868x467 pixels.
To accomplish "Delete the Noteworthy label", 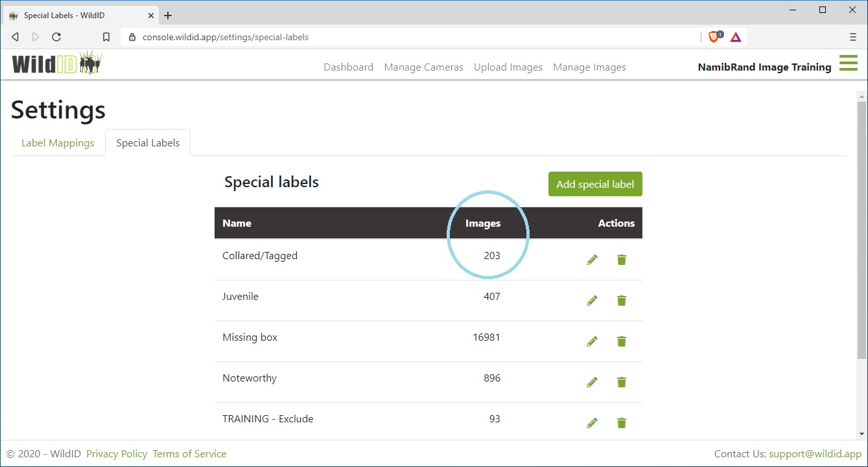I will (x=622, y=382).
